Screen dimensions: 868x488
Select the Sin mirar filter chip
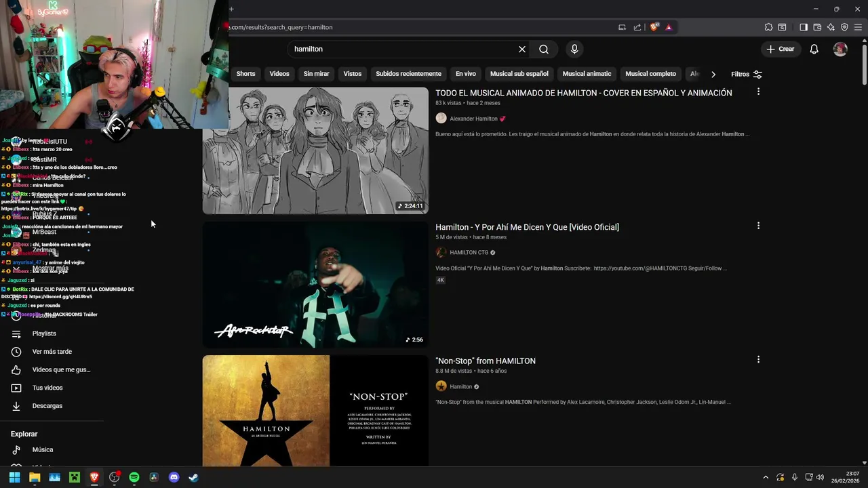[x=316, y=74]
